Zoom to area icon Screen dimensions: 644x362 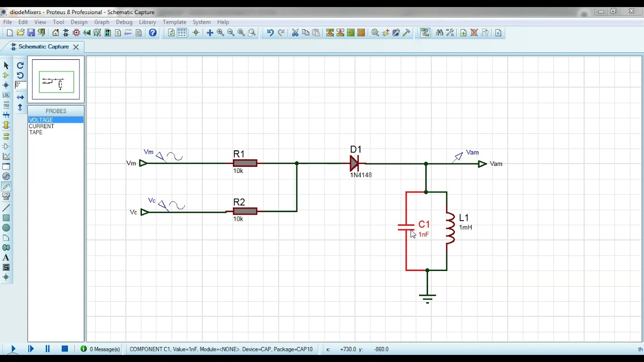click(252, 33)
